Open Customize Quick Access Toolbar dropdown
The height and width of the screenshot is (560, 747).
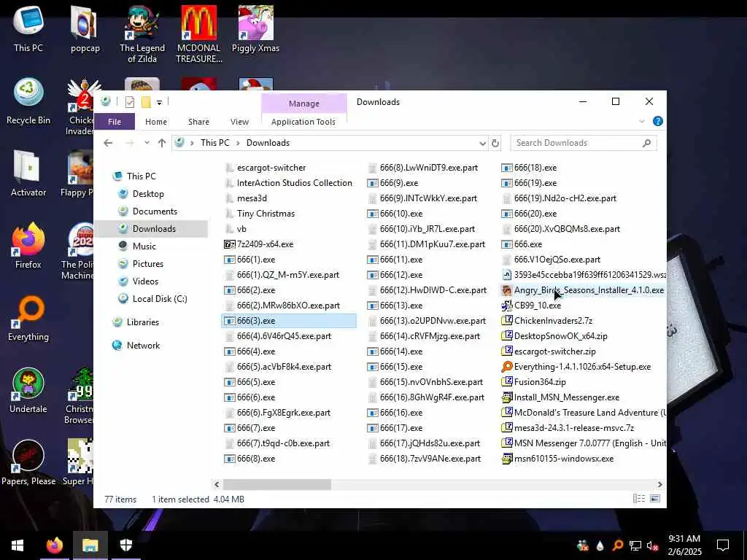pyautogui.click(x=159, y=102)
